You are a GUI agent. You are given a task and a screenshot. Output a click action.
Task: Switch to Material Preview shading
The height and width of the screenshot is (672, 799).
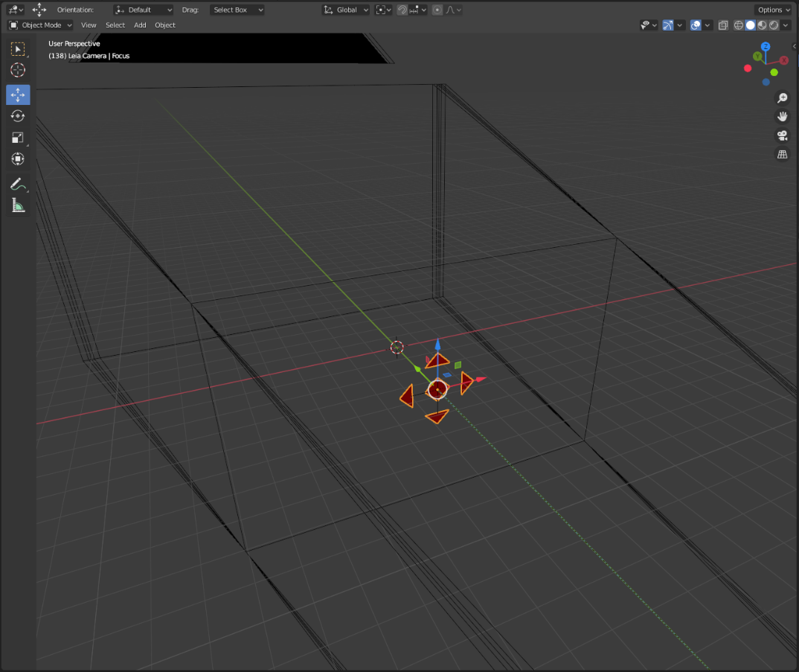tap(763, 25)
